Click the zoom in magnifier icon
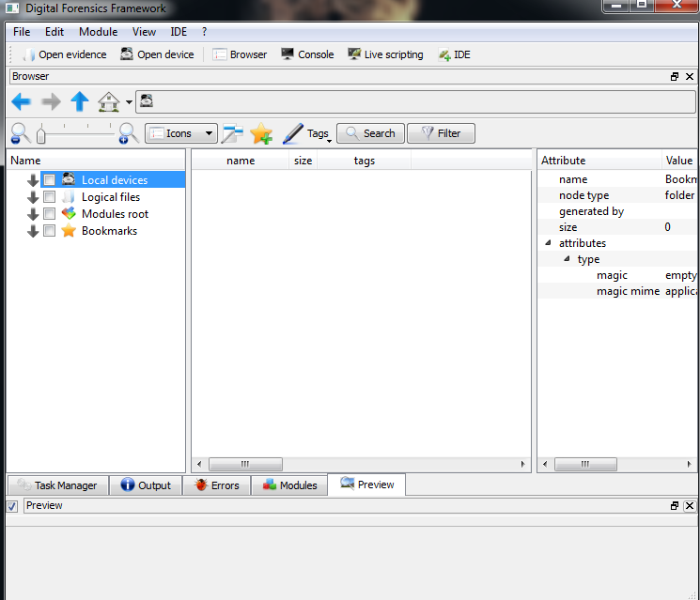The width and height of the screenshot is (700, 600). click(x=129, y=133)
